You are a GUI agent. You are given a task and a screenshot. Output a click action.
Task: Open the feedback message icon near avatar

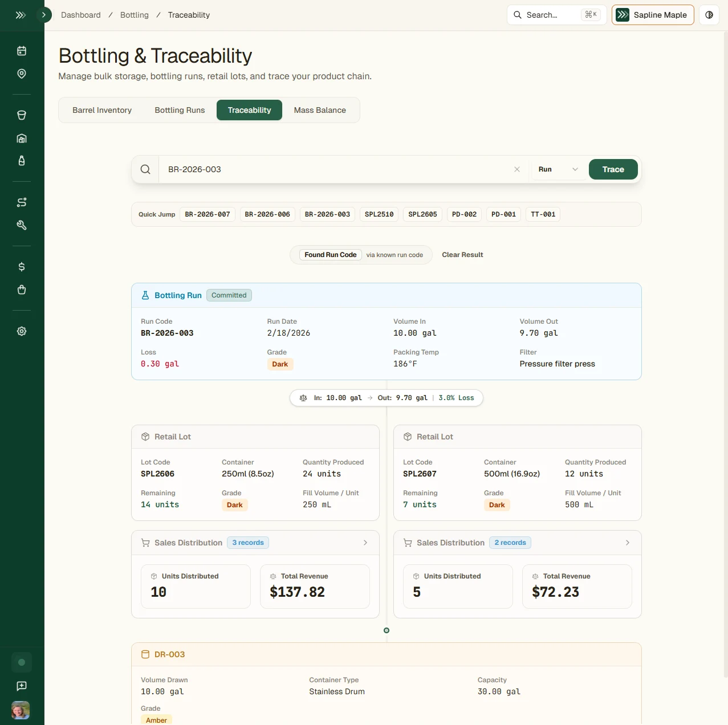(22, 686)
